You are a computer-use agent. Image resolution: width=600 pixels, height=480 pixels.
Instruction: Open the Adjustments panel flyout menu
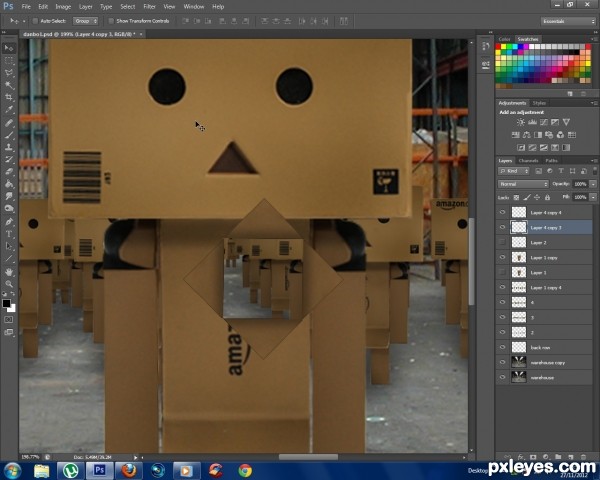(x=594, y=103)
